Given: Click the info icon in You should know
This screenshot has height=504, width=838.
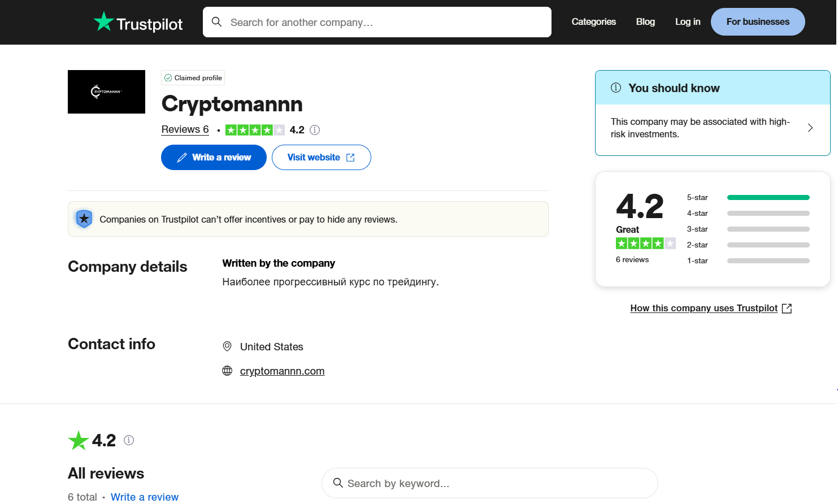Looking at the screenshot, I should pos(616,88).
